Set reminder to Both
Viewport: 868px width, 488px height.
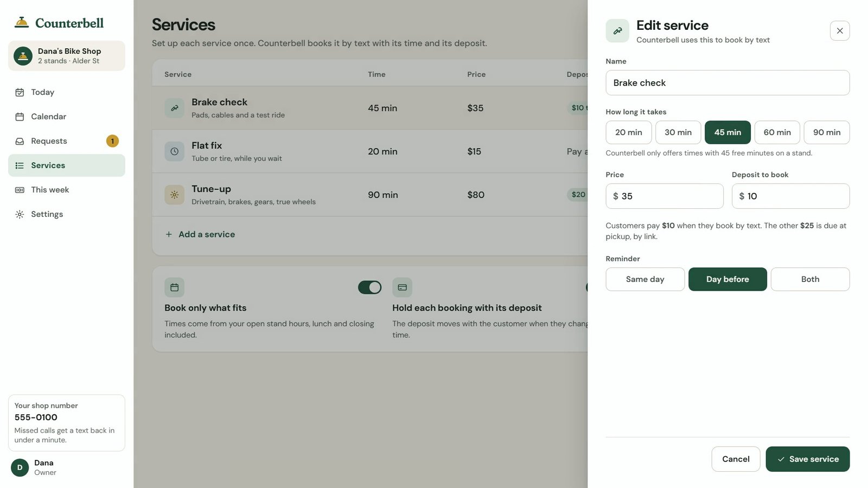pos(810,279)
